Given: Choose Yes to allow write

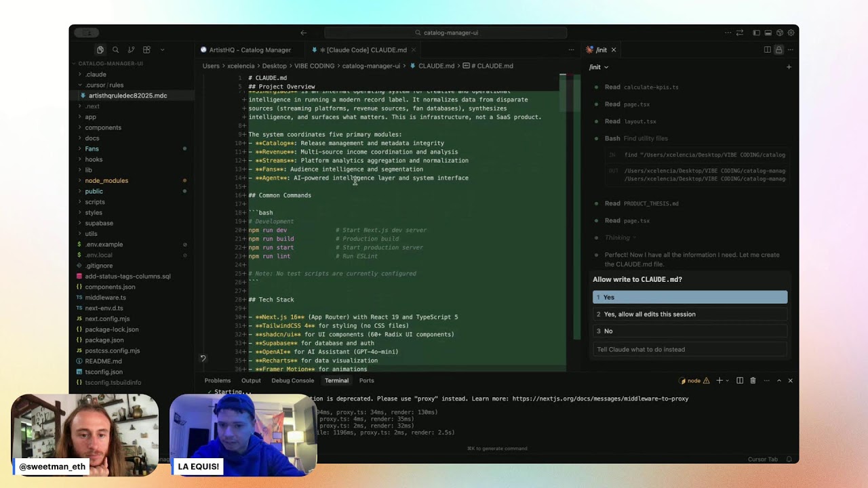Looking at the screenshot, I should tap(690, 297).
